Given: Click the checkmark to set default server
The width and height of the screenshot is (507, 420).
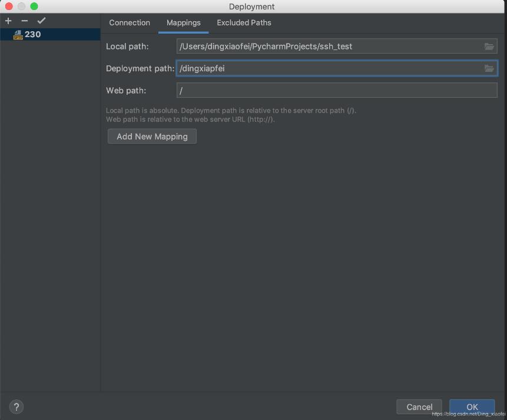Looking at the screenshot, I should pyautogui.click(x=41, y=21).
